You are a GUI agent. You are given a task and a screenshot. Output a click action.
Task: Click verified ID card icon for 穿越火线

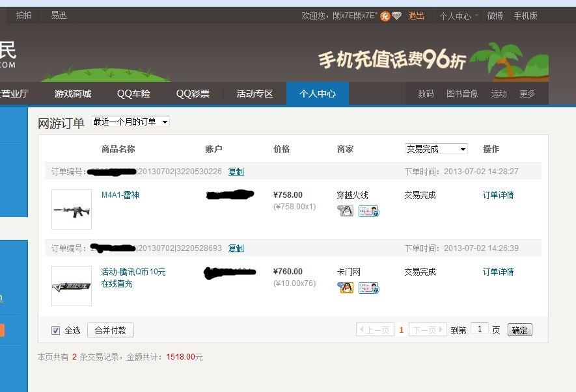(x=368, y=211)
